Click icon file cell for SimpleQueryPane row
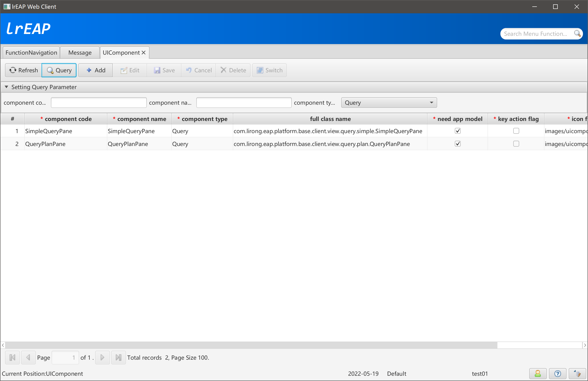This screenshot has height=381, width=588. tap(566, 131)
